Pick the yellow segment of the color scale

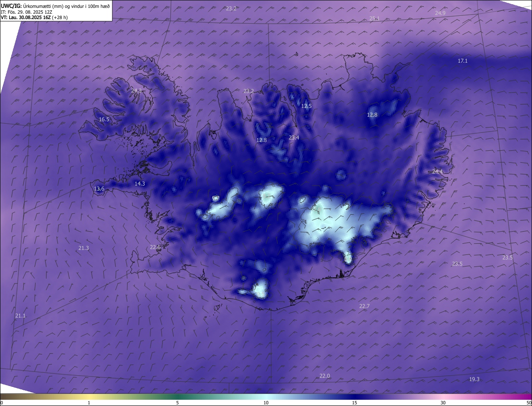click(89, 396)
